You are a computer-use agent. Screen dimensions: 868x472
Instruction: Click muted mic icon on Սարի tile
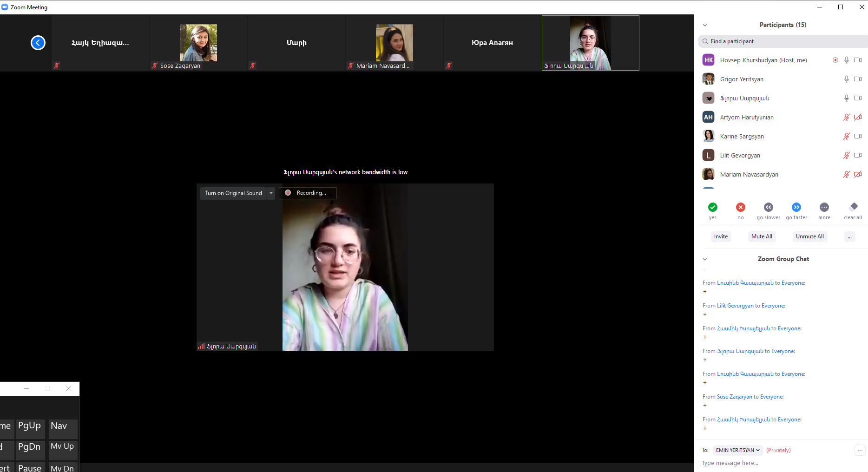click(253, 66)
